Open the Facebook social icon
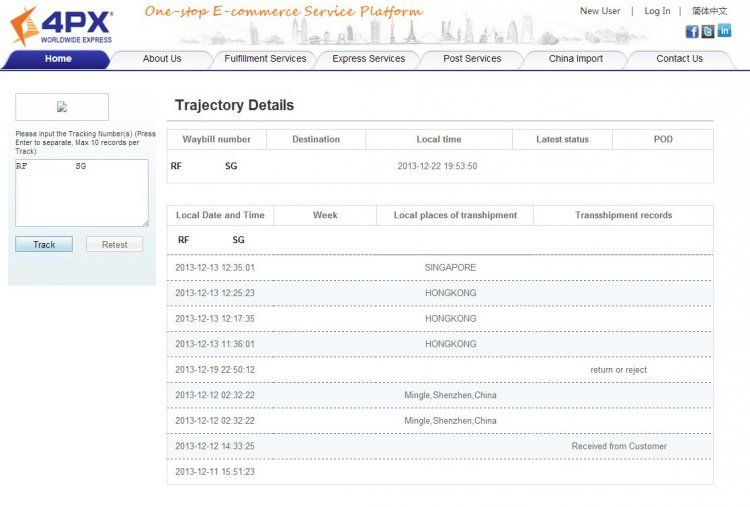This screenshot has width=750, height=507. pos(692,32)
